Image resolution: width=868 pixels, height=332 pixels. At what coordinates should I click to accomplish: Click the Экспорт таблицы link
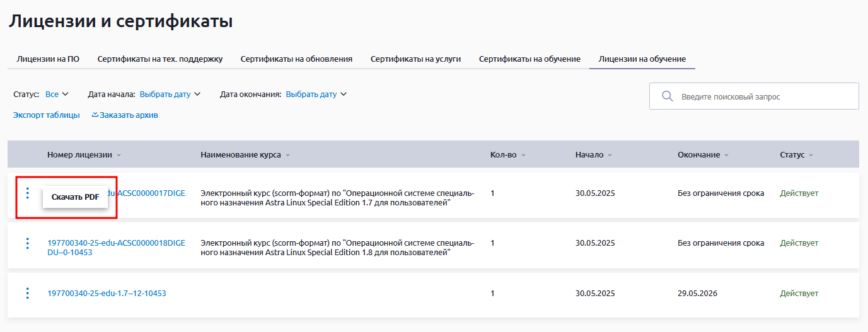[x=47, y=115]
